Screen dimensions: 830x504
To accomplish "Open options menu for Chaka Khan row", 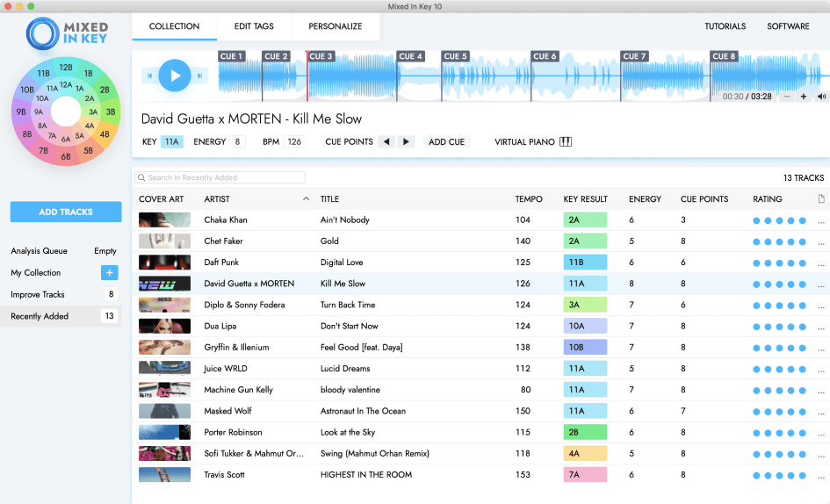I will [x=821, y=220].
